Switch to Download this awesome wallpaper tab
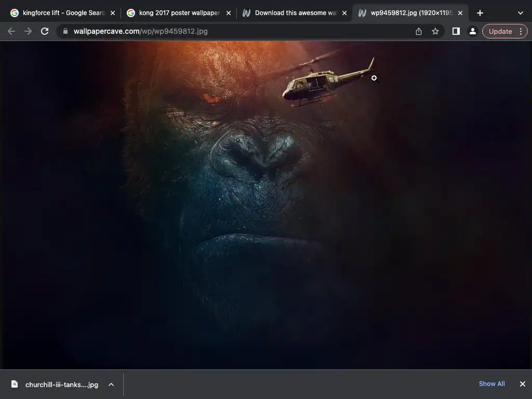Viewport: 532px width, 399px height. point(295,13)
